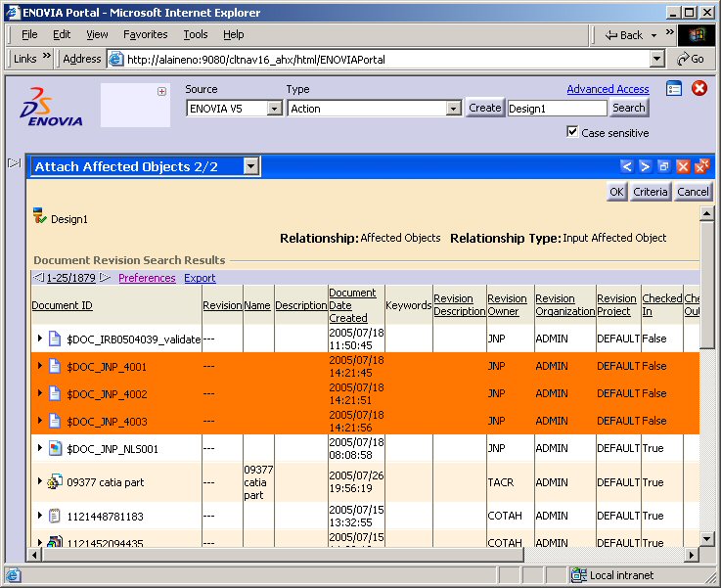This screenshot has width=721, height=588.
Task: Go to previous panel with left arrow icon
Action: (626, 166)
